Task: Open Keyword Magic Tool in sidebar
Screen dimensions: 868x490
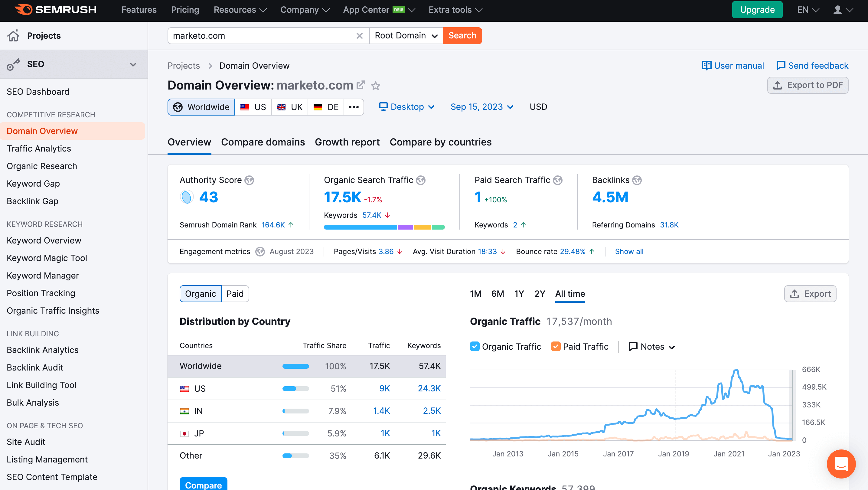Action: pos(47,258)
